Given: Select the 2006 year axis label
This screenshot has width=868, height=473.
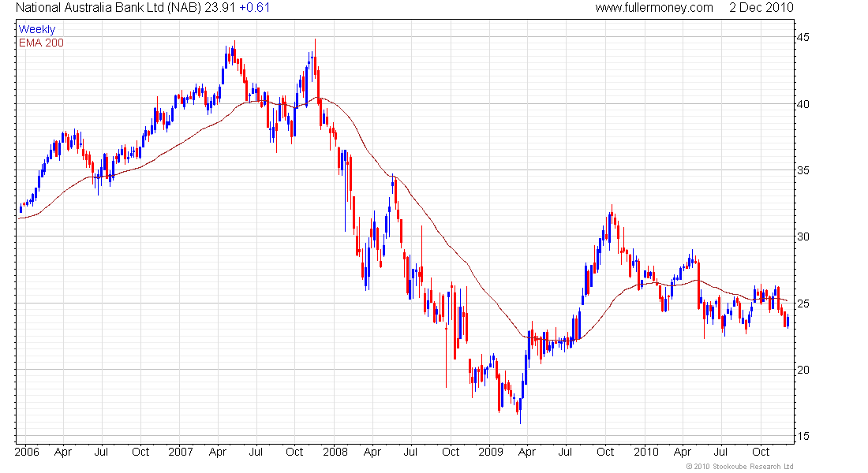Looking at the screenshot, I should click(x=27, y=452).
